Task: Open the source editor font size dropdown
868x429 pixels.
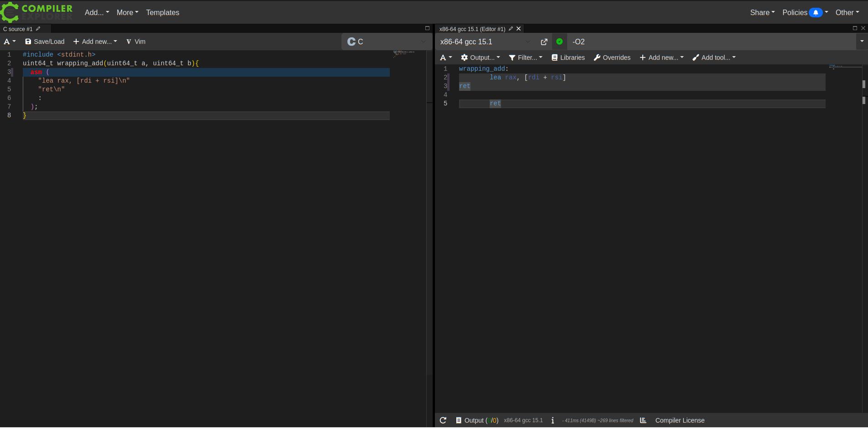Action: pos(10,42)
